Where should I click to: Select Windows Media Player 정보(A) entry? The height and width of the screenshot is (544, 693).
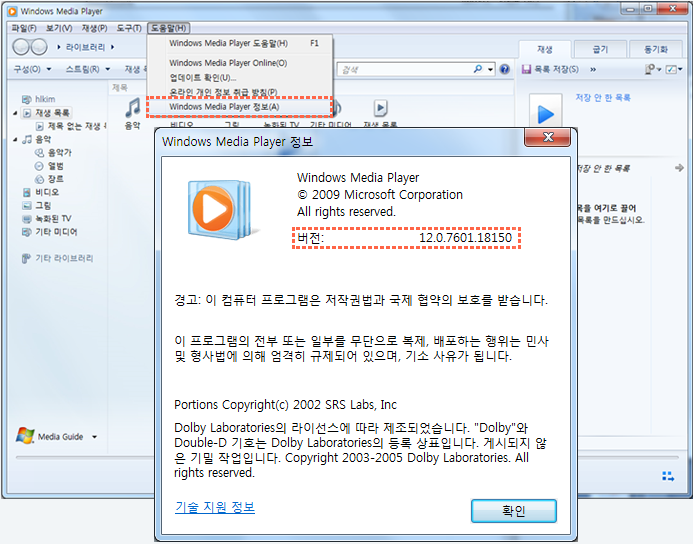pos(240,107)
